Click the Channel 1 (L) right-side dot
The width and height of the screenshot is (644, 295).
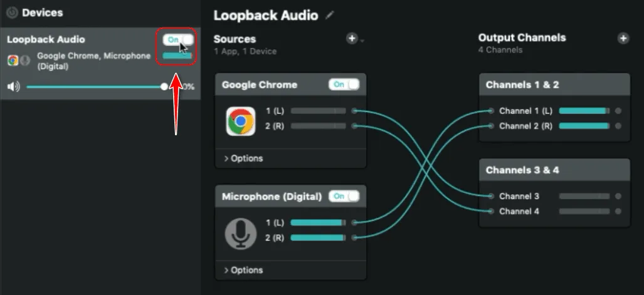click(x=618, y=111)
